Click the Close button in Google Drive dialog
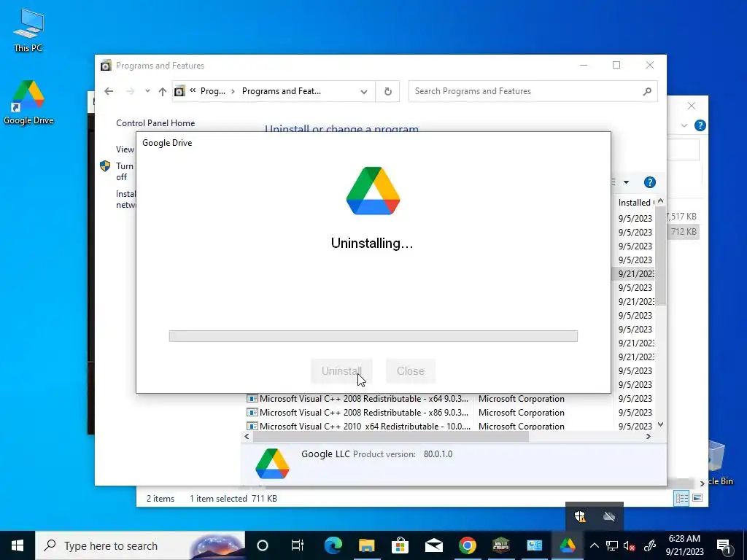The width and height of the screenshot is (747, 560). [411, 371]
